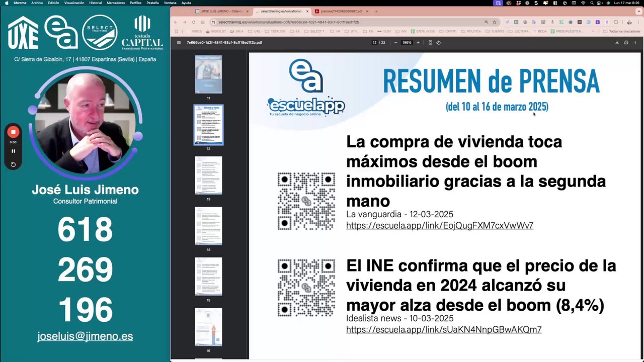This screenshot has height=362, width=644.
Task: Open the La Vanguardia escuela.app link
Action: tap(440, 226)
